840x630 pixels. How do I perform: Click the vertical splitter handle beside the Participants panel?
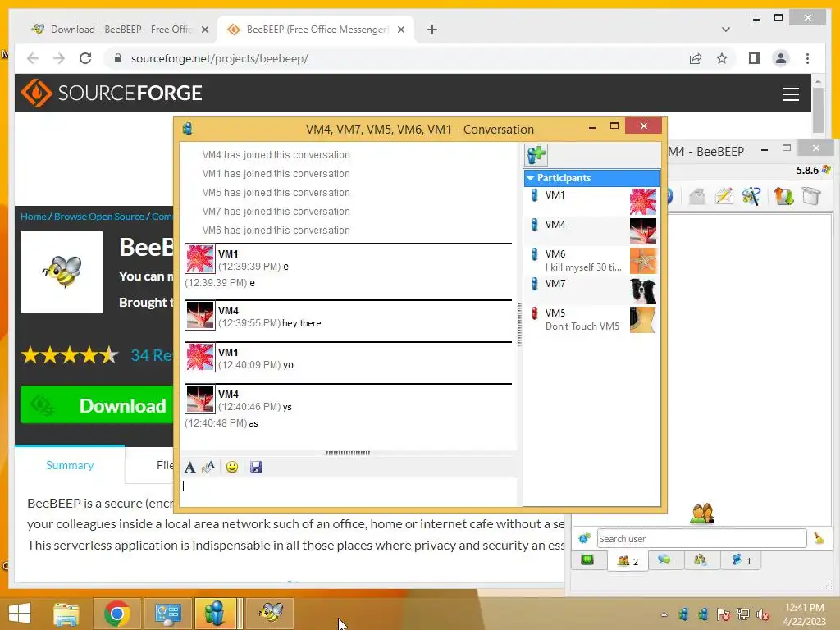click(x=519, y=325)
